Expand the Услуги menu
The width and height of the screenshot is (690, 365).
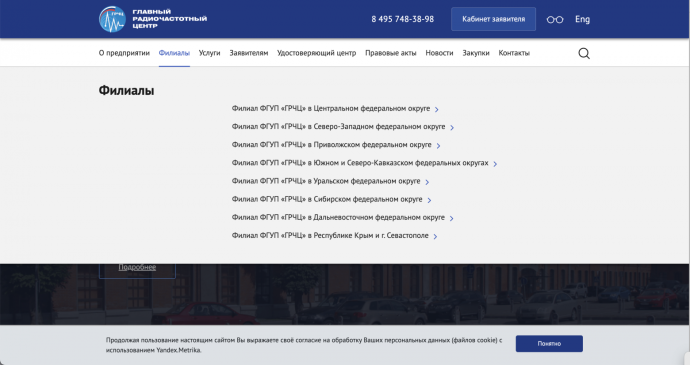click(x=209, y=53)
